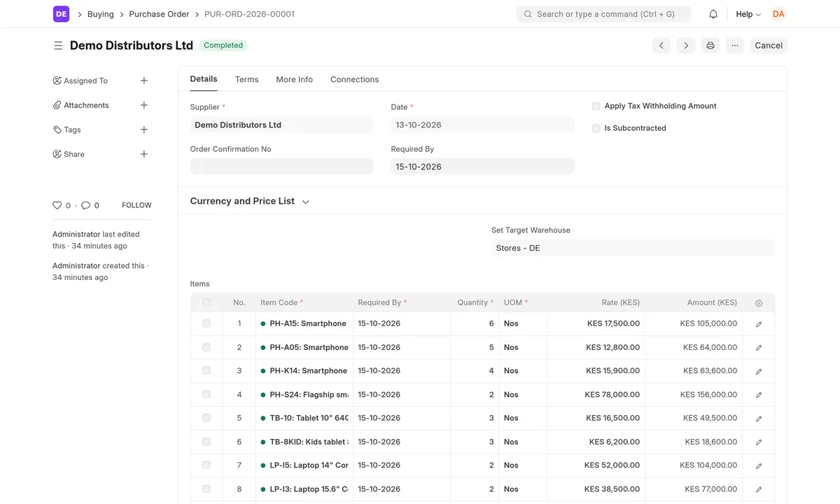Screen dimensions: 840x504
Task: Check row 1 PH-A15 checkbox
Action: click(x=206, y=323)
